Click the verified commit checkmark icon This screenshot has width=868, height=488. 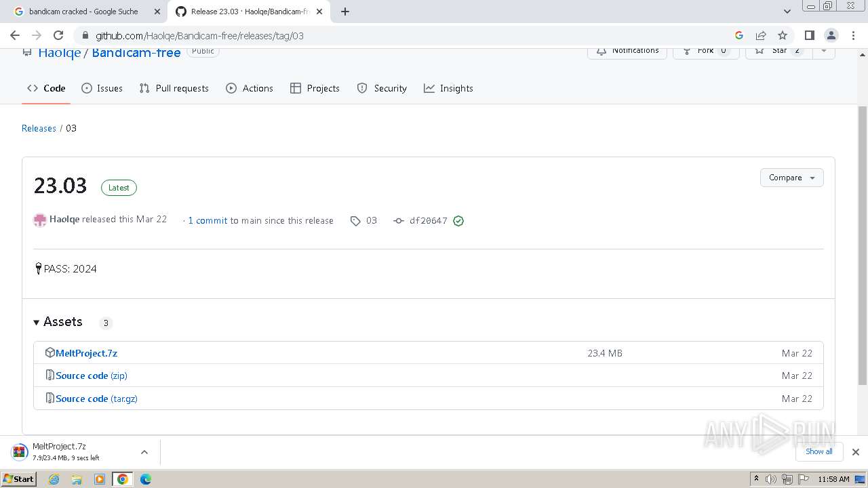(x=458, y=220)
